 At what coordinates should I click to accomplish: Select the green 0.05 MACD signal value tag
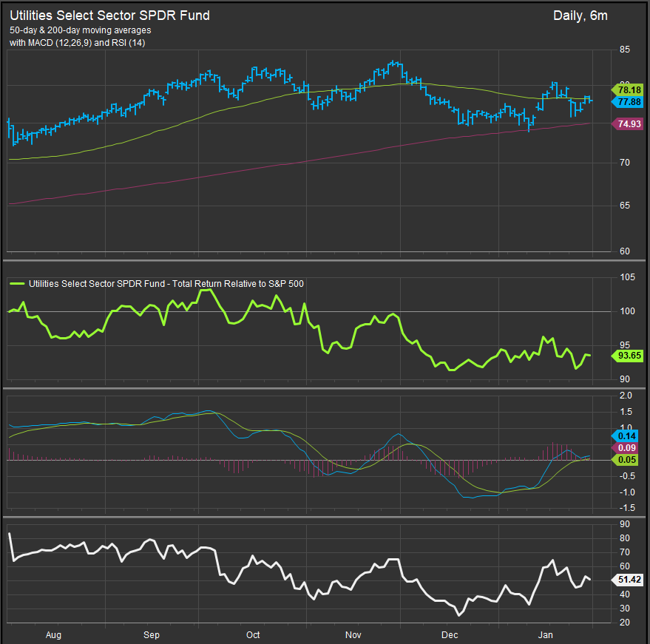(625, 460)
